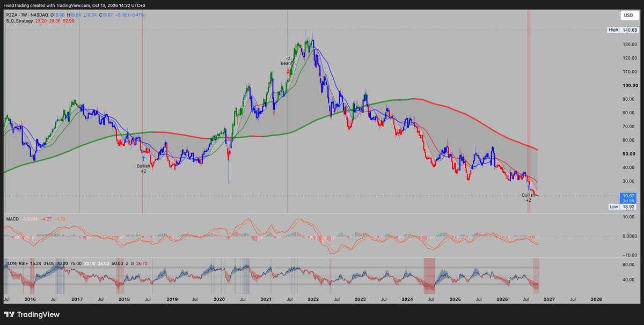
Task: Click the High 140.68 price label
Action: click(x=623, y=30)
